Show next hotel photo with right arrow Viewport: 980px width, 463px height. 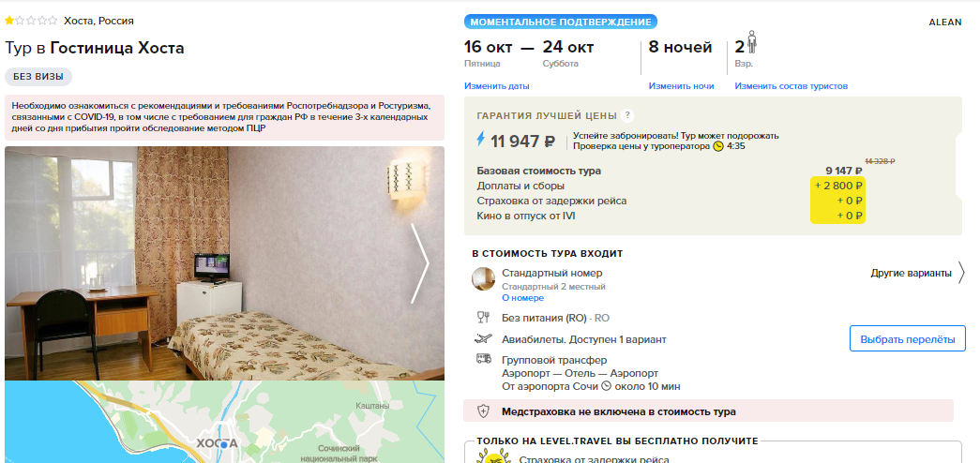pyautogui.click(x=419, y=263)
